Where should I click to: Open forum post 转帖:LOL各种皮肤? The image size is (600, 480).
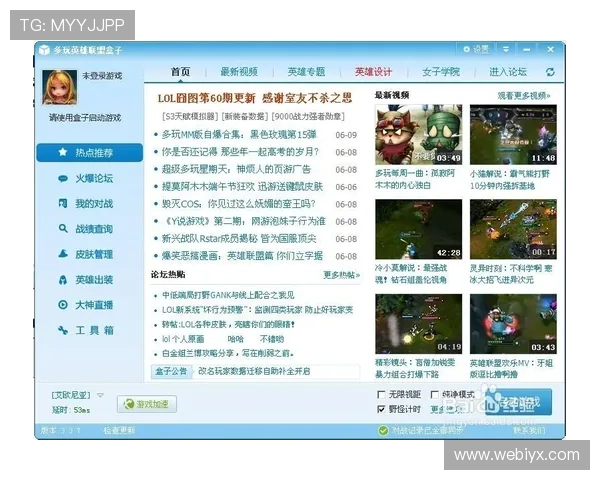[228, 324]
